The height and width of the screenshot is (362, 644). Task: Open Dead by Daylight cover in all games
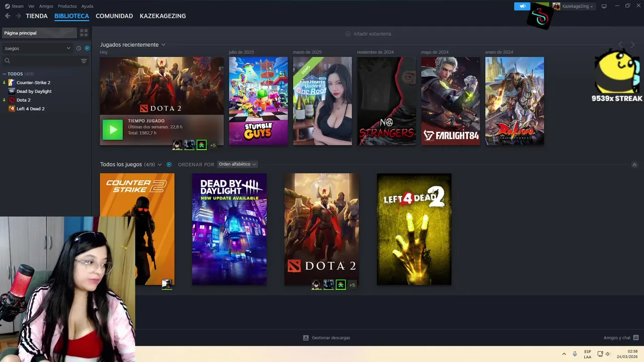(229, 229)
